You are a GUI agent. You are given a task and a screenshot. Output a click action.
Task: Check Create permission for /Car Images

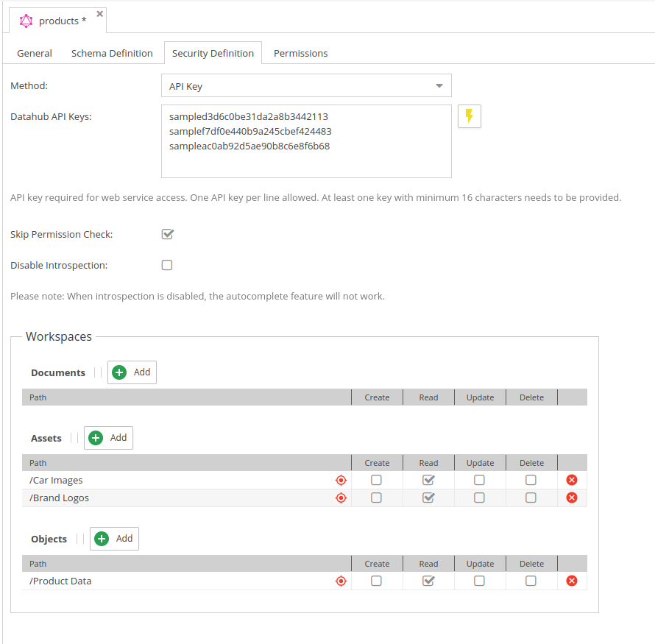point(376,480)
